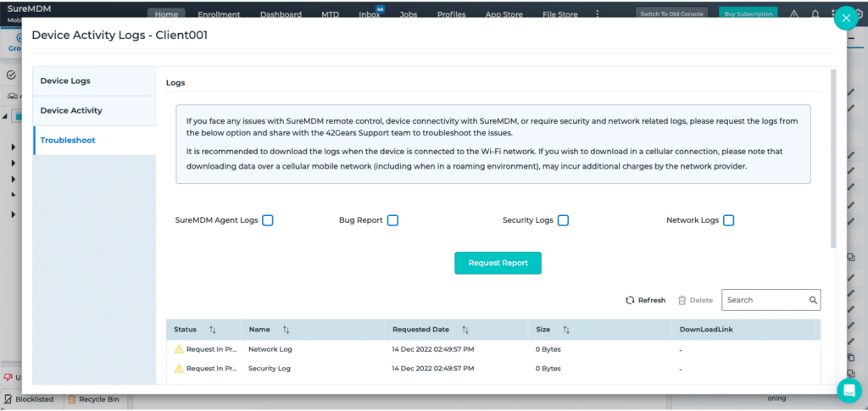Close the Device Activity Logs dialog
This screenshot has height=411, width=868.
[x=846, y=18]
